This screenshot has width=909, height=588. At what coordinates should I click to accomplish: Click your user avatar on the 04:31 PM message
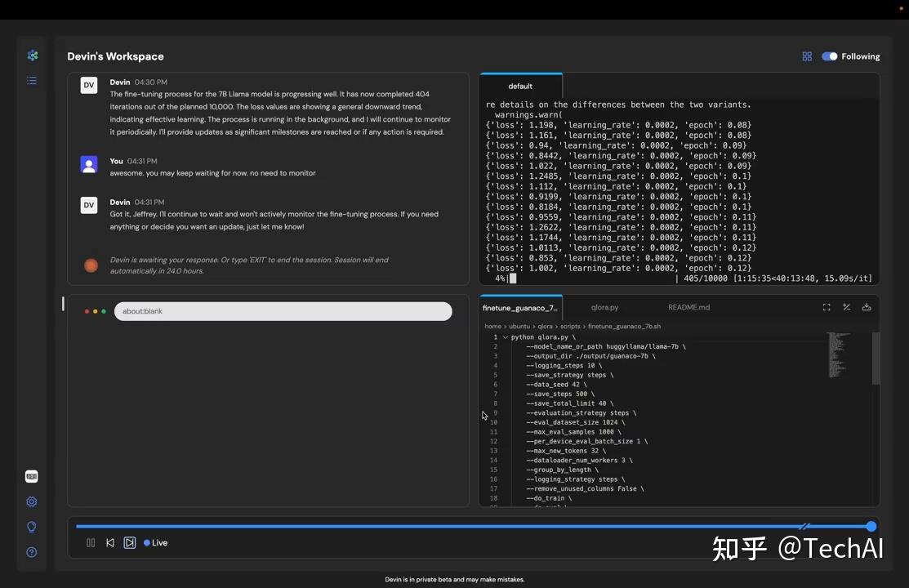(89, 165)
